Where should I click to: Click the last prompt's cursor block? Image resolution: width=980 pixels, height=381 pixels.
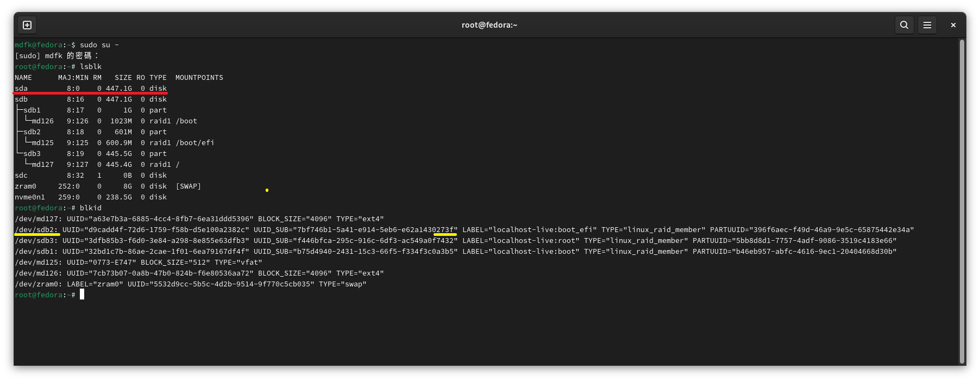click(x=82, y=295)
